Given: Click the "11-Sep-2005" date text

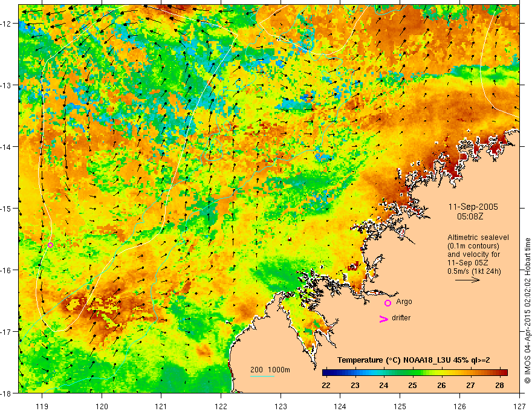Looking at the screenshot, I should click(473, 207).
